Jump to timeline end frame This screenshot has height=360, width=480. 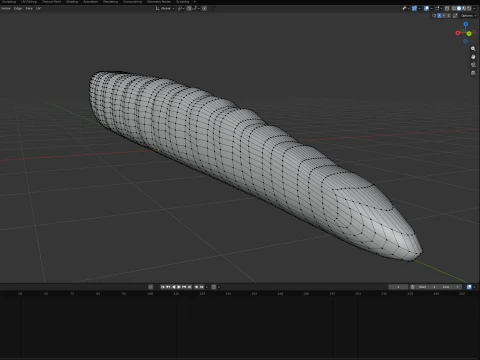189,287
